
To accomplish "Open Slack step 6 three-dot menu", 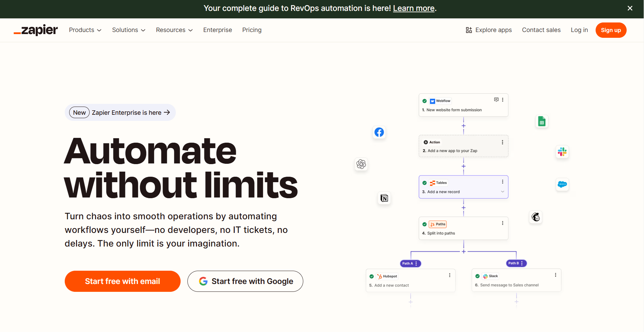I will point(555,275).
